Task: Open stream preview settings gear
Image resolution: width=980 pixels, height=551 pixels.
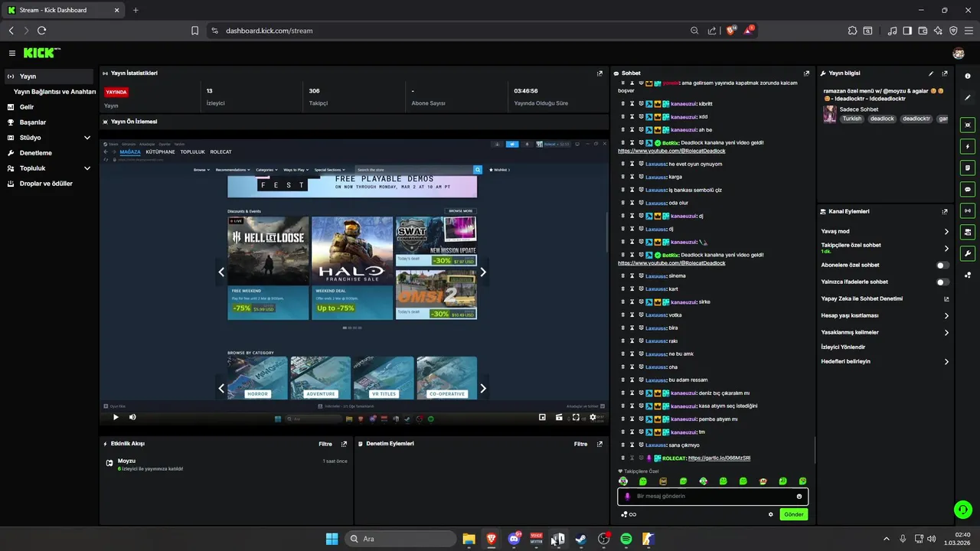Action: point(593,417)
